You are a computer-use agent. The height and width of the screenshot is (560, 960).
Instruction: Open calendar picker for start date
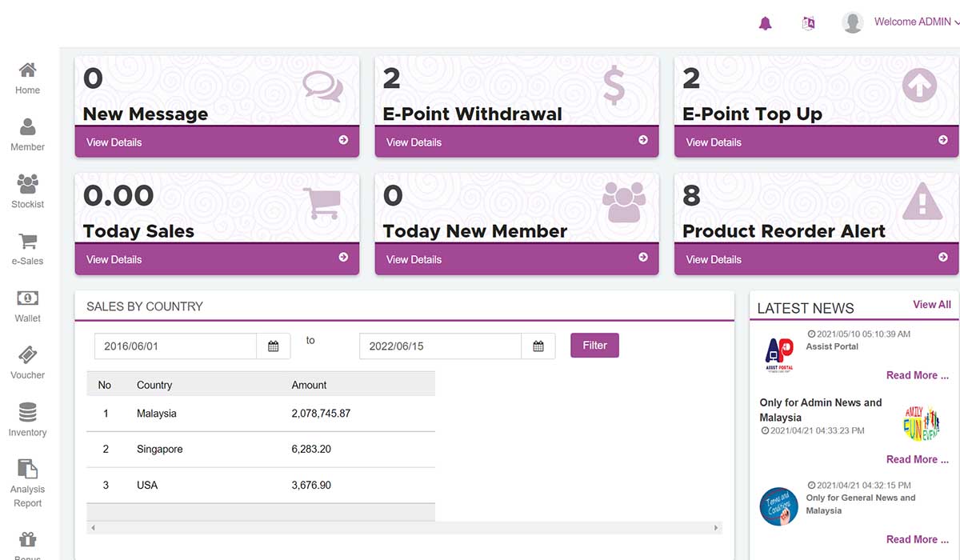(x=274, y=346)
